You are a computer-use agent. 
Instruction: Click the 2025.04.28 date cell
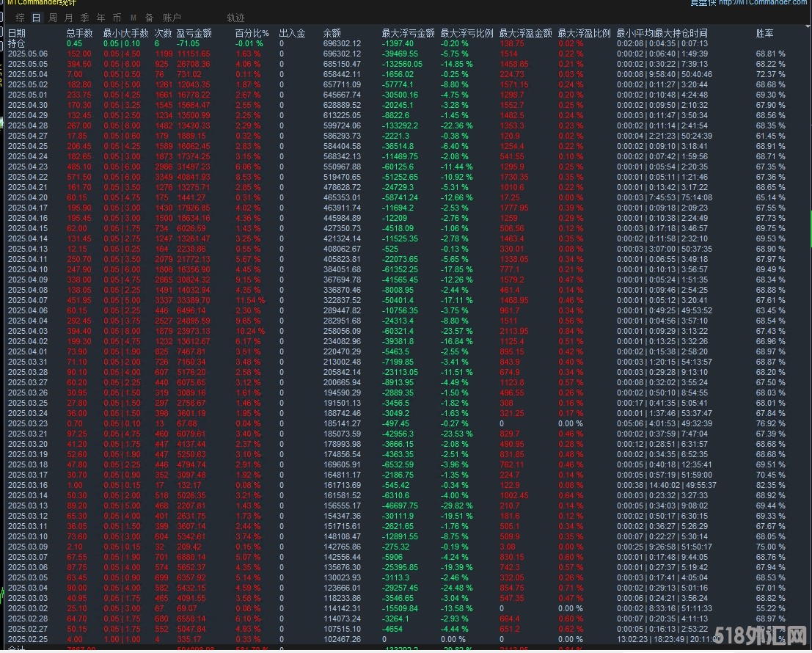tap(28, 125)
